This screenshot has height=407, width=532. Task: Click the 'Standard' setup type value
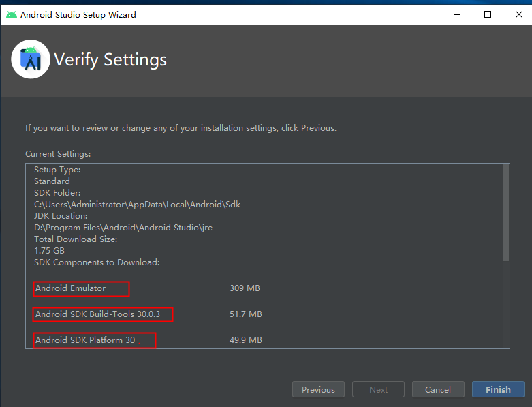(x=52, y=181)
